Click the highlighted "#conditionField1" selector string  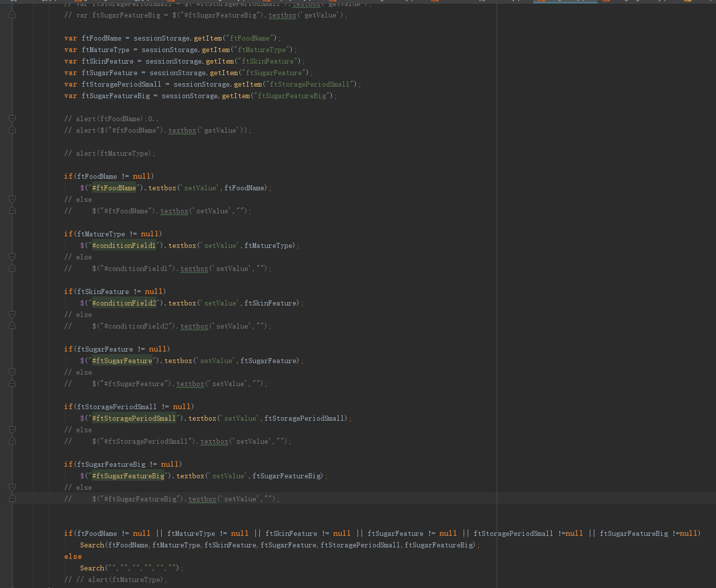point(124,245)
